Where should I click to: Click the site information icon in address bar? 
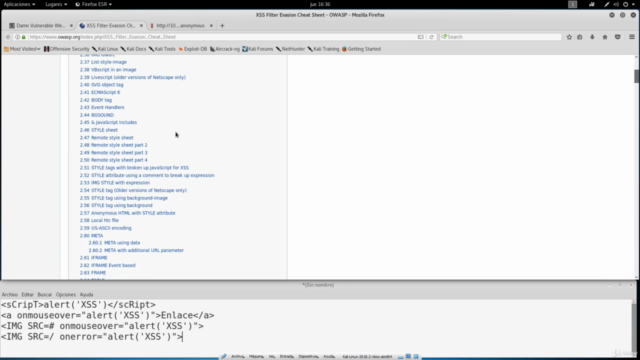pos(18,37)
